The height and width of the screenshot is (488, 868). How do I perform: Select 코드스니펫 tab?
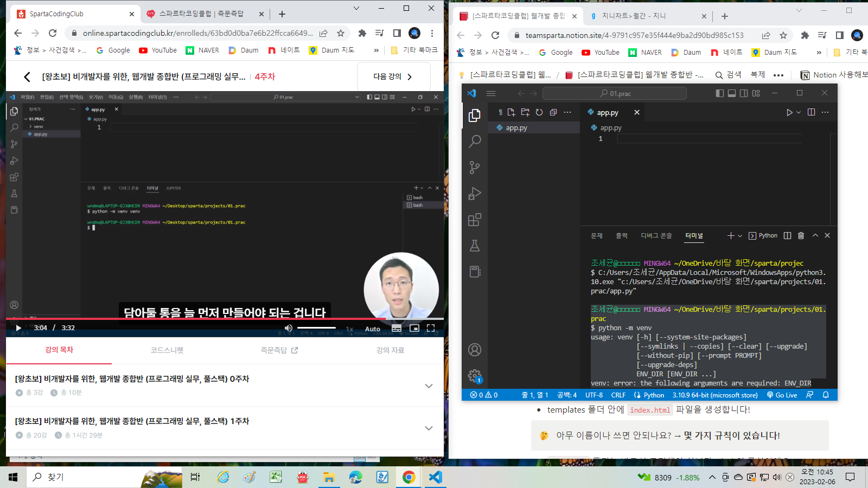[167, 350]
